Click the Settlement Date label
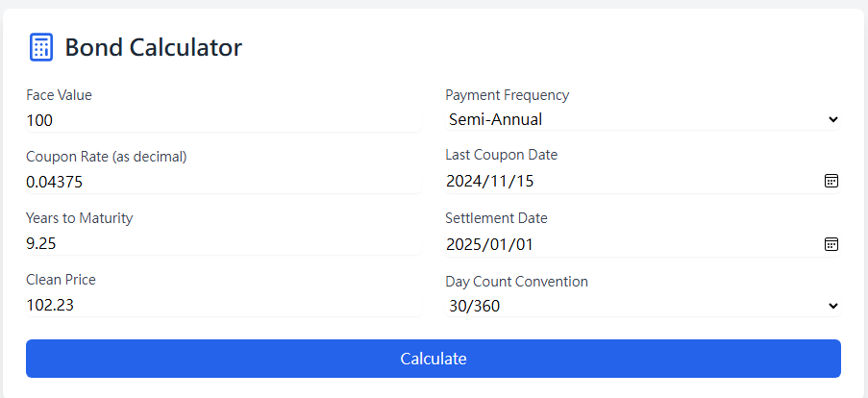Screen dimensions: 868x398 (x=496, y=218)
